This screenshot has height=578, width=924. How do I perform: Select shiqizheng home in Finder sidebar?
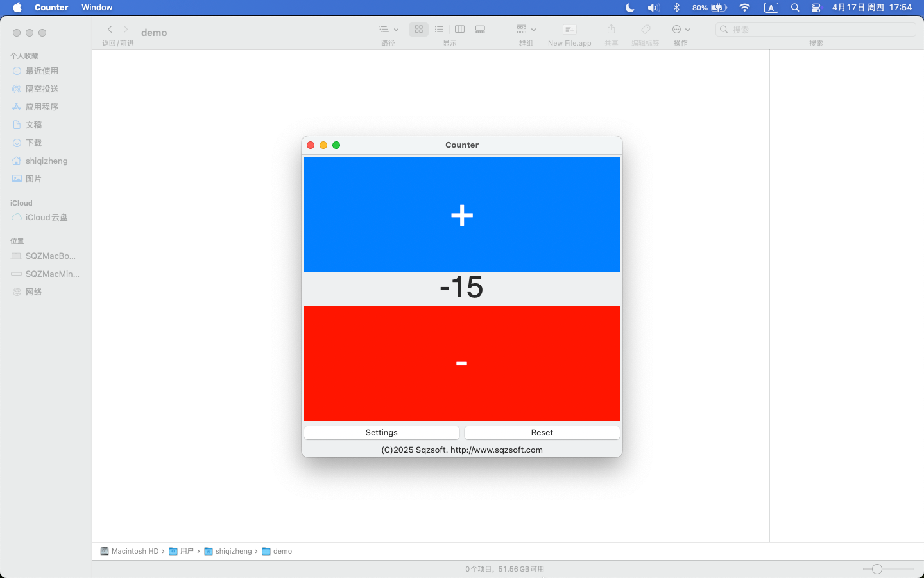(46, 161)
